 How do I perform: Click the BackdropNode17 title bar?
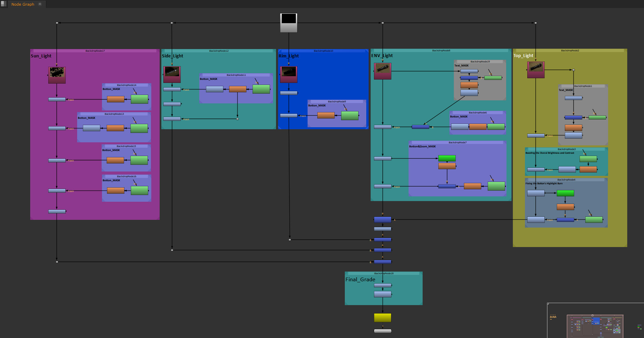pos(95,51)
